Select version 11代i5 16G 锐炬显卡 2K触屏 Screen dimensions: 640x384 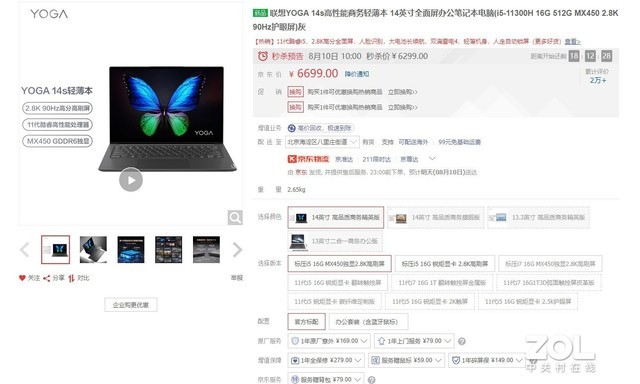(430, 302)
